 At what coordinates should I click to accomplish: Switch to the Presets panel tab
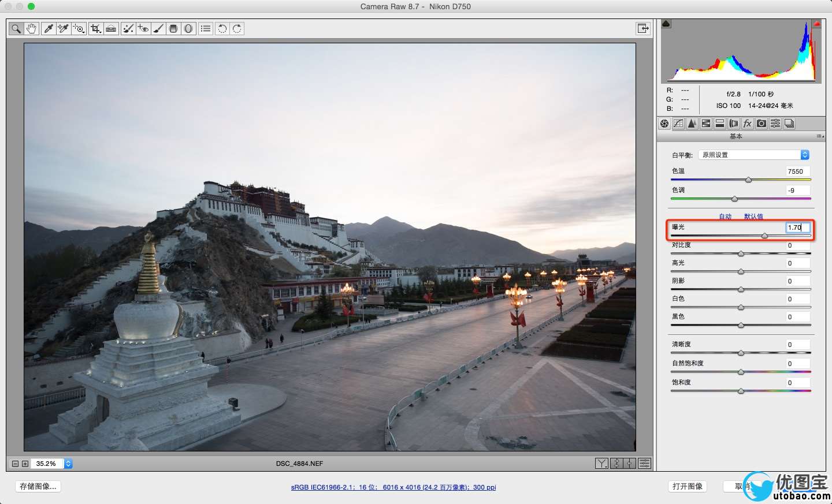click(775, 123)
